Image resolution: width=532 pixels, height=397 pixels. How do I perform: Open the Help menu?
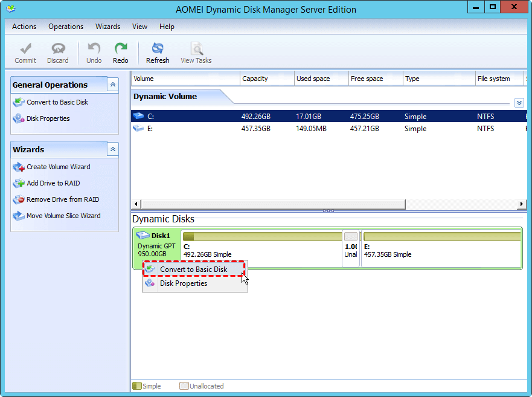(167, 27)
